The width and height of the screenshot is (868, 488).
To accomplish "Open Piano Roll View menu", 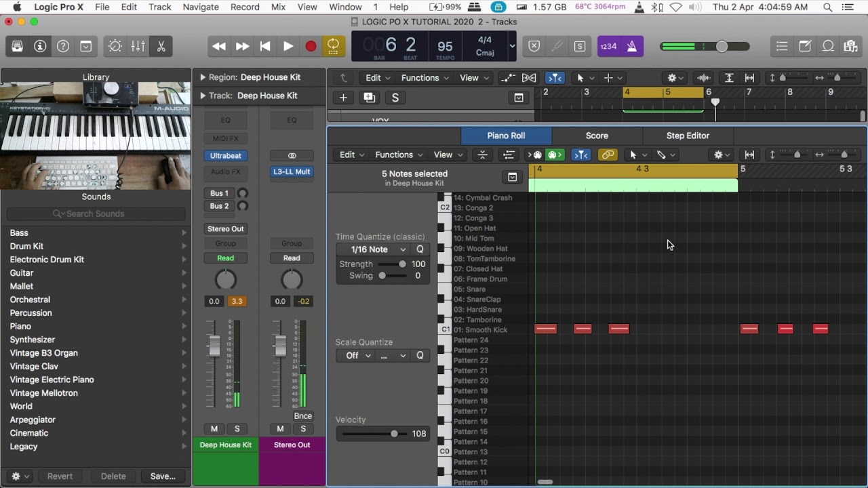I will pyautogui.click(x=448, y=155).
